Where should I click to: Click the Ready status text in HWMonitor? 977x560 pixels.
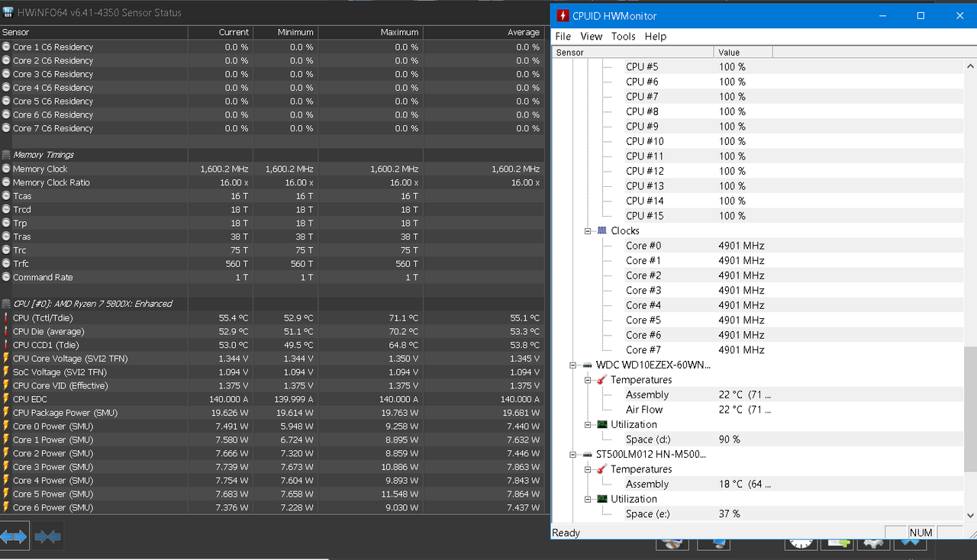(566, 533)
